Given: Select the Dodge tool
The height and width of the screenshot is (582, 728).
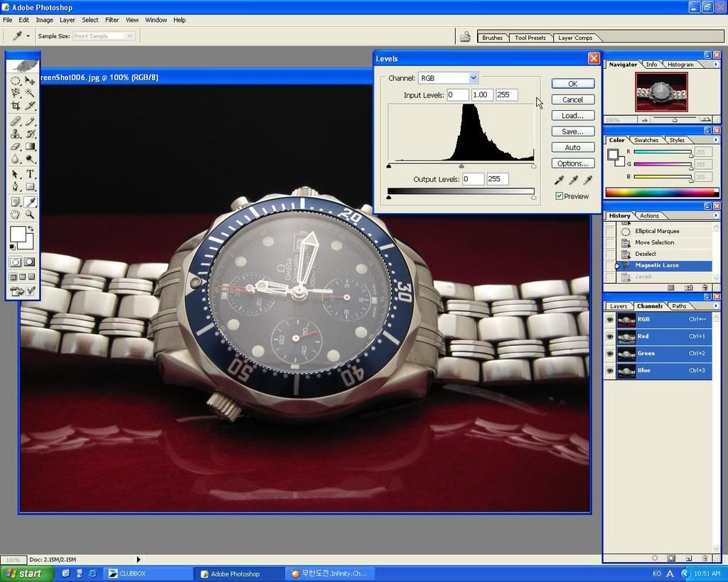Looking at the screenshot, I should (x=30, y=159).
